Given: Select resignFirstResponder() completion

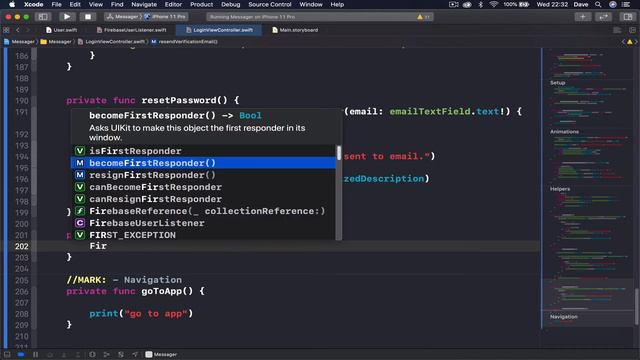Looking at the screenshot, I should (x=203, y=175).
